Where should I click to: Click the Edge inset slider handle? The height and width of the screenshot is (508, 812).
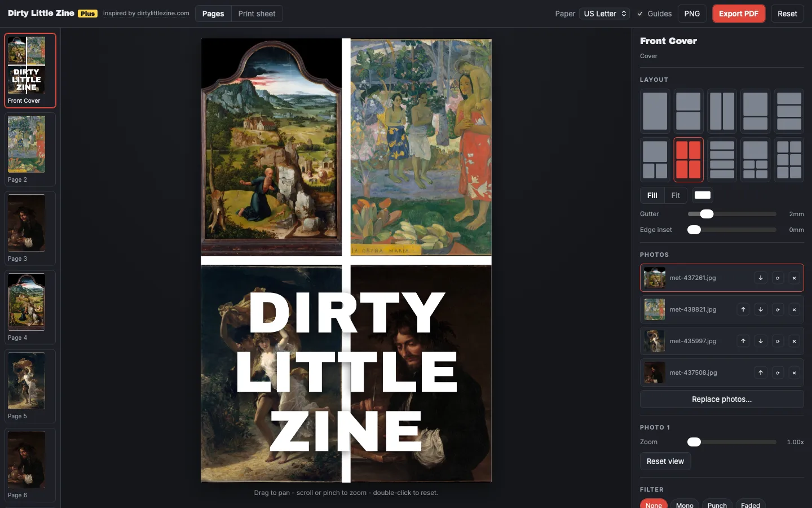click(x=694, y=230)
